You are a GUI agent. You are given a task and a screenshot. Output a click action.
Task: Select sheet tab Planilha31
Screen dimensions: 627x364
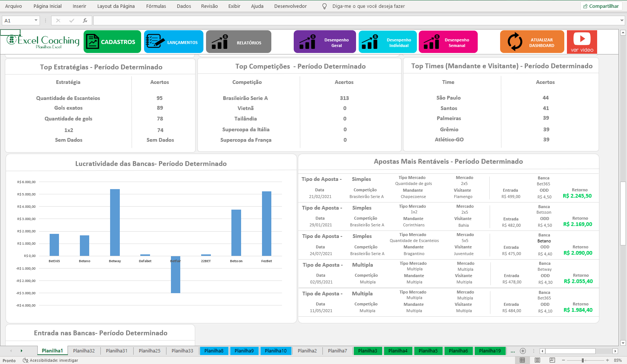pyautogui.click(x=117, y=351)
